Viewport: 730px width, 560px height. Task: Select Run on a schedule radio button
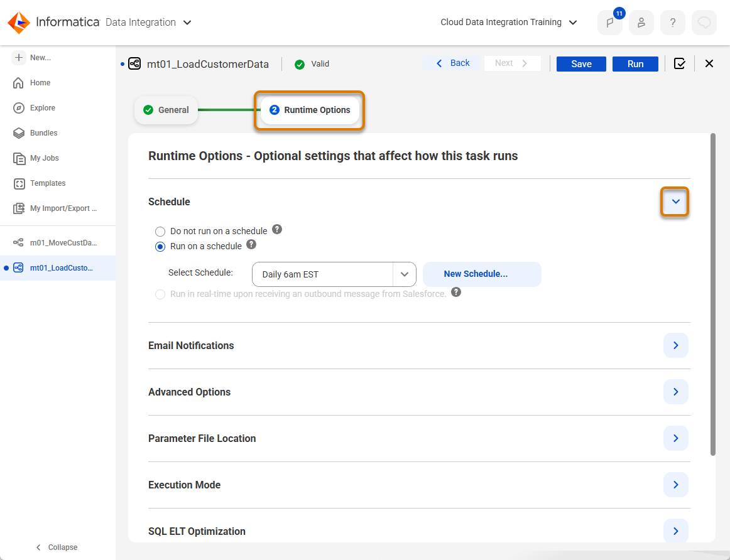[160, 247]
